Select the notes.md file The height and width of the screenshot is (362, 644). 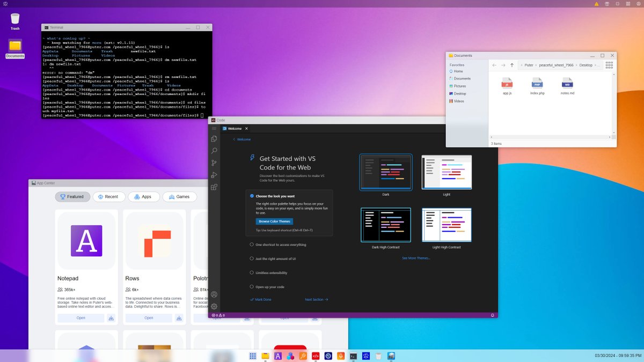567,86
